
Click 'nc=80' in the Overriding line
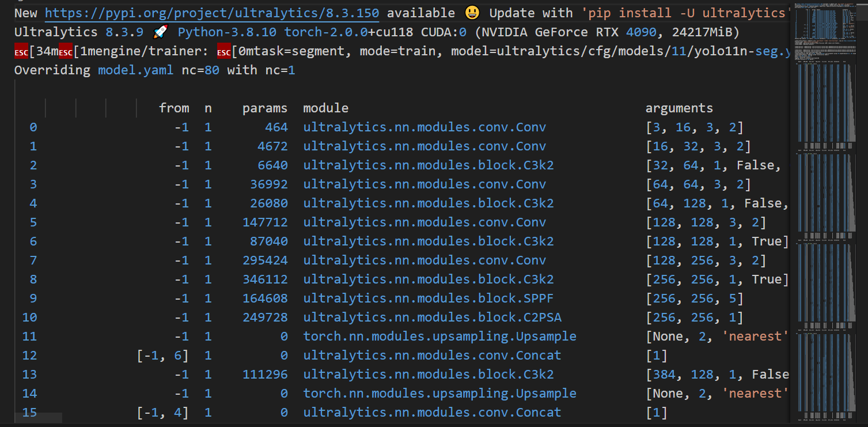[200, 70]
